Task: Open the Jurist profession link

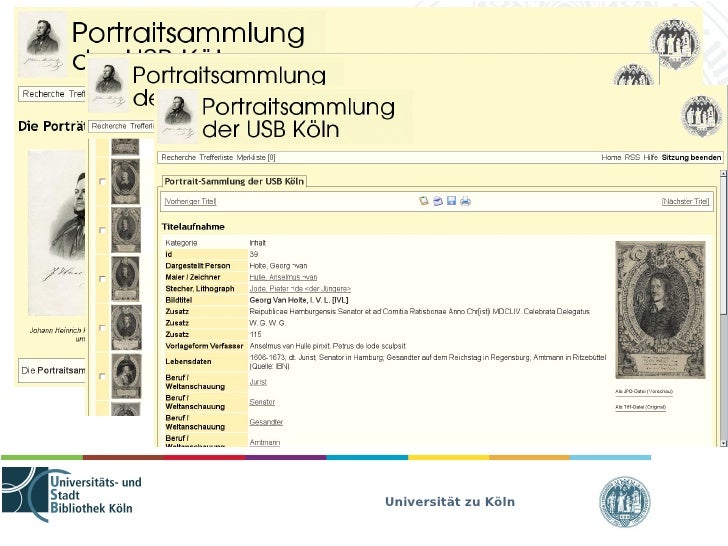Action: pyautogui.click(x=258, y=382)
